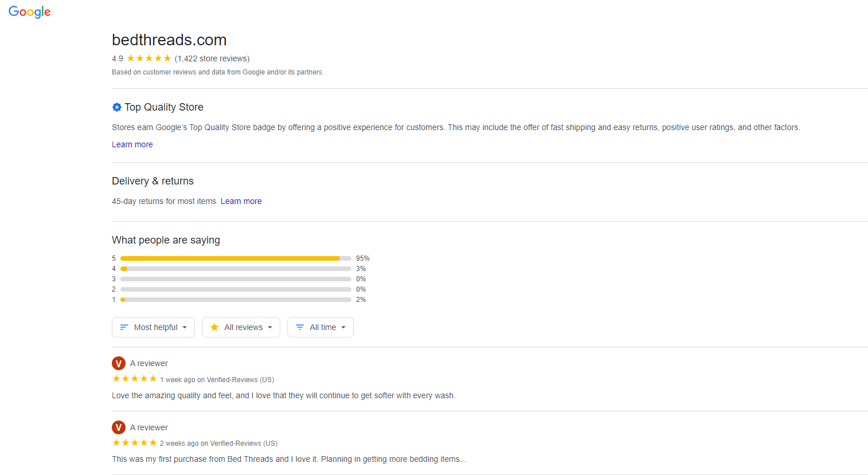The image size is (868, 475).
Task: Click the 2 weeks ago on Verified-Reviews text
Action: click(x=218, y=443)
